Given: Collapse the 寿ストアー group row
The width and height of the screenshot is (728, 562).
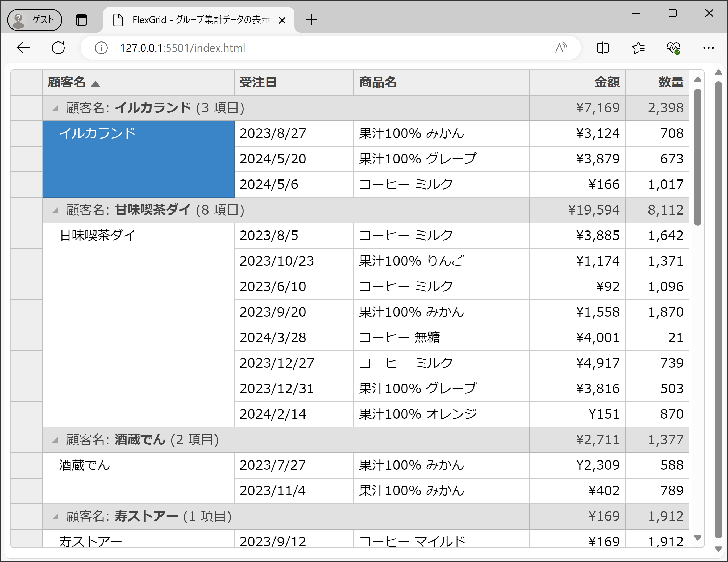Looking at the screenshot, I should click(x=55, y=516).
